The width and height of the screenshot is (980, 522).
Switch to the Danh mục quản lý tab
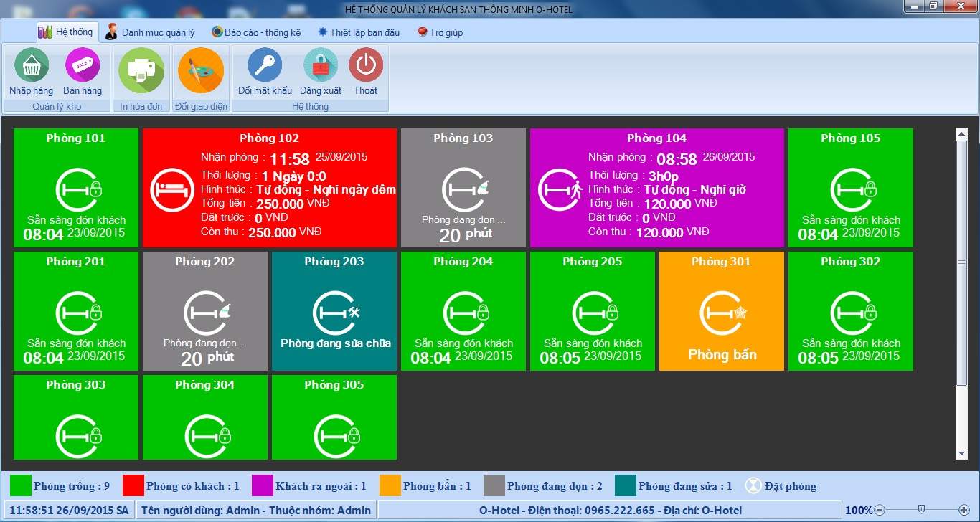point(150,32)
